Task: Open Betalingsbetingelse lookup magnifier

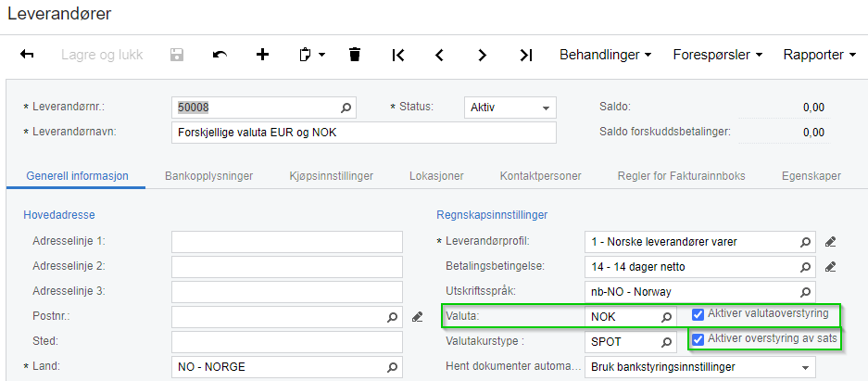Action: [805, 267]
